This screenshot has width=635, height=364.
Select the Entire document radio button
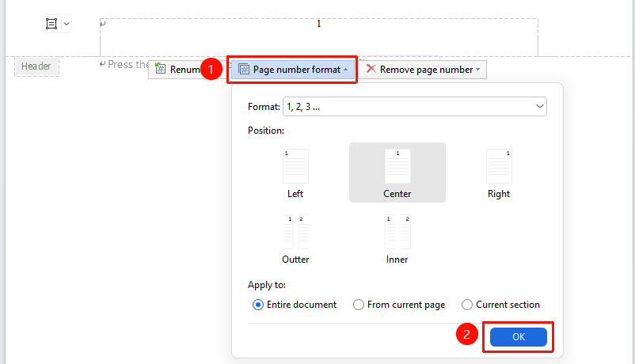pos(257,305)
